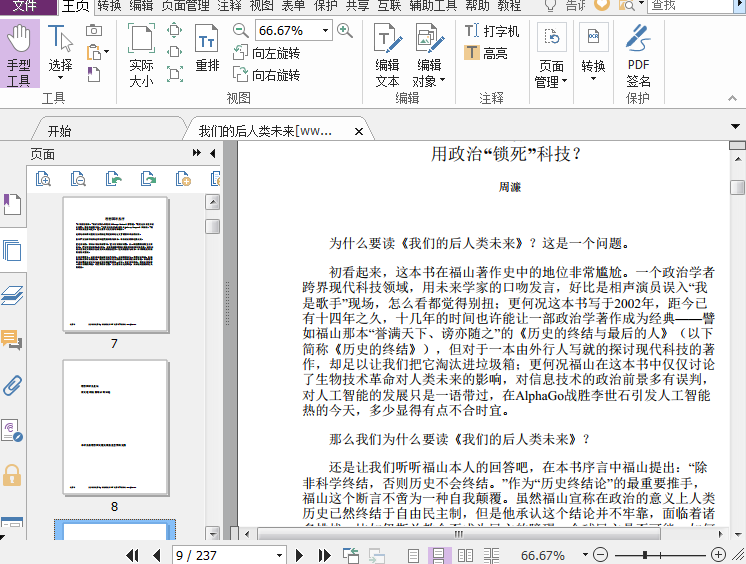This screenshot has height=564, width=746.
Task: Enable facing pages view mode
Action: [465, 555]
